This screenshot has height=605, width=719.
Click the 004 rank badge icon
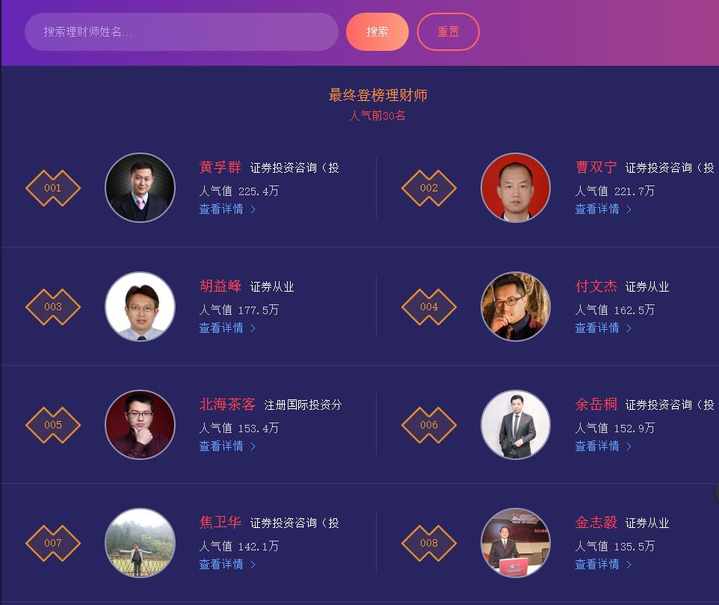(x=429, y=307)
